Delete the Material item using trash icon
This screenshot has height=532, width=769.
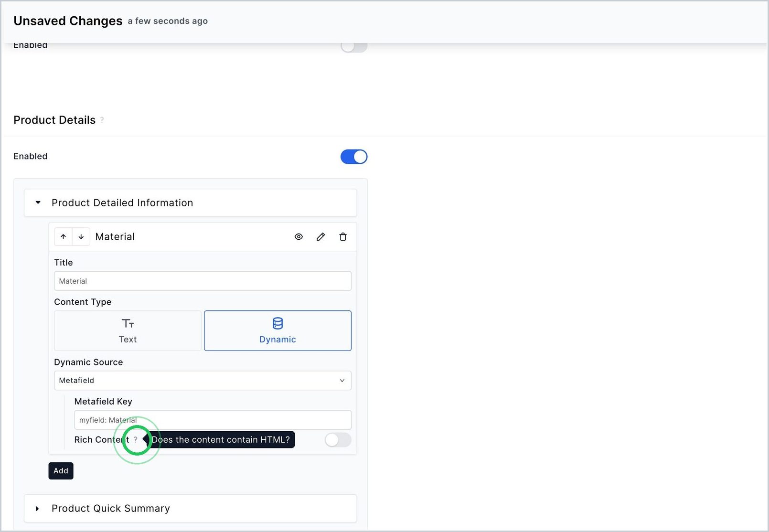[343, 237]
